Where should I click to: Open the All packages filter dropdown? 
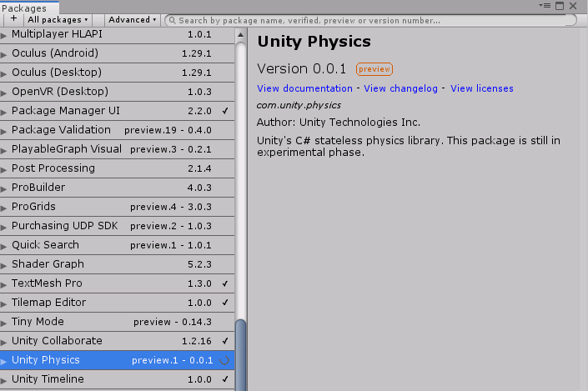[58, 19]
